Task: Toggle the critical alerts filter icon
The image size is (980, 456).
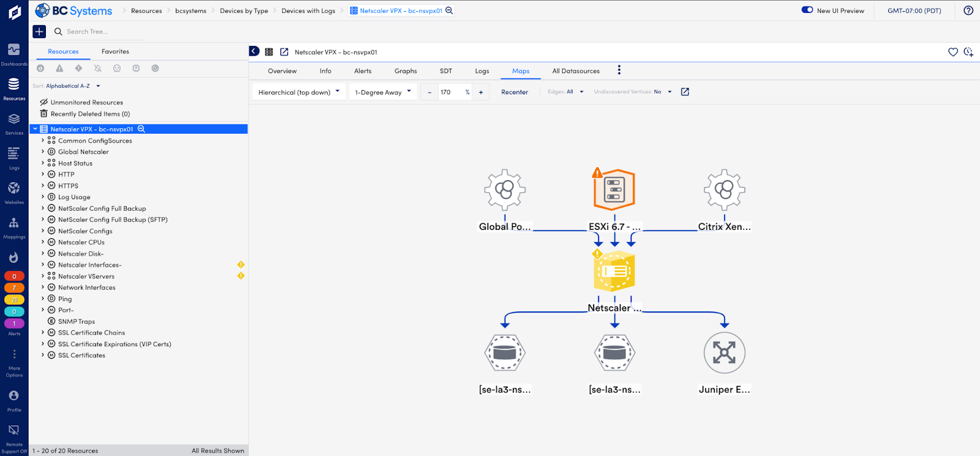Action: pos(40,69)
